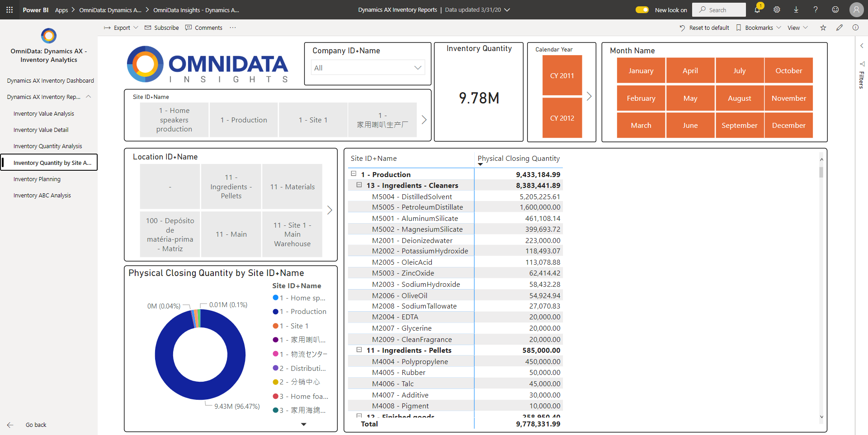Image resolution: width=868 pixels, height=435 pixels.
Task: Open Comments panel
Action: (203, 28)
